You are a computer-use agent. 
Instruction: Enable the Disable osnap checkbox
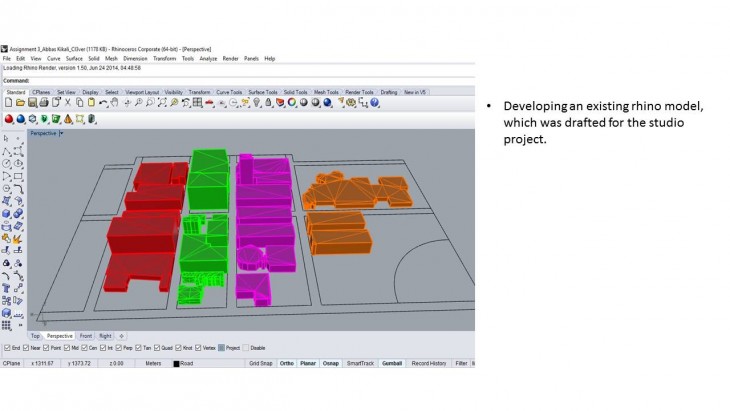pyautogui.click(x=245, y=348)
